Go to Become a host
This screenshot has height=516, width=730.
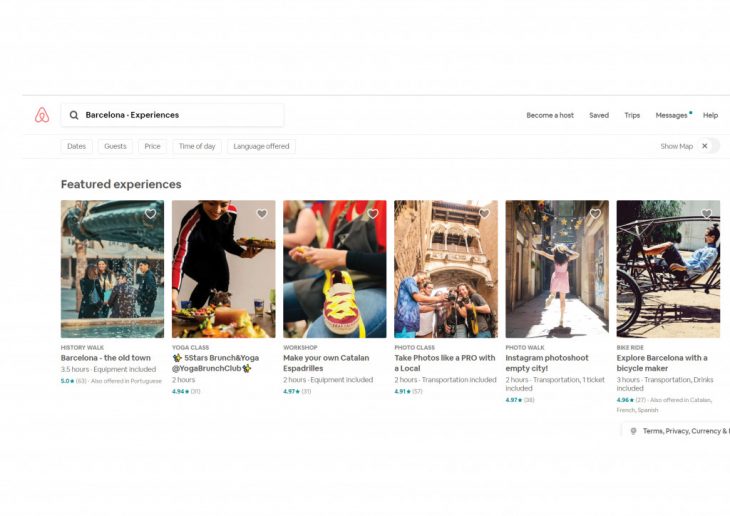[x=550, y=115]
